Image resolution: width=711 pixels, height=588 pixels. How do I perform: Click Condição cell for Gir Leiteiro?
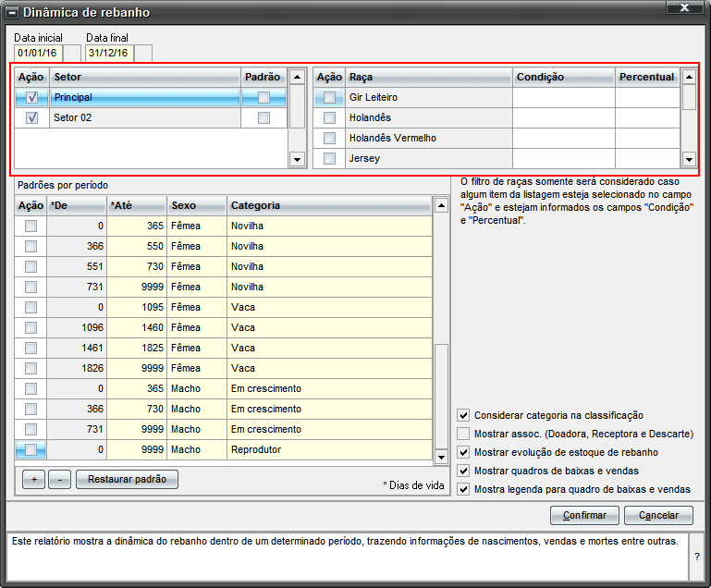click(564, 97)
